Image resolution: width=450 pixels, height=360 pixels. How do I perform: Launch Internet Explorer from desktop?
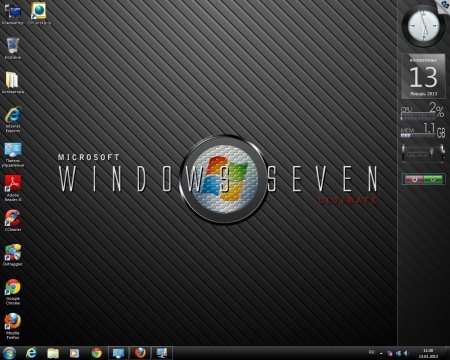click(13, 119)
